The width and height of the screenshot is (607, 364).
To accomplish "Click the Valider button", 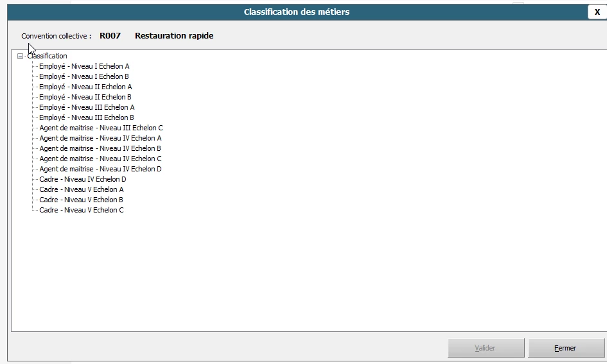I will coord(486,348).
